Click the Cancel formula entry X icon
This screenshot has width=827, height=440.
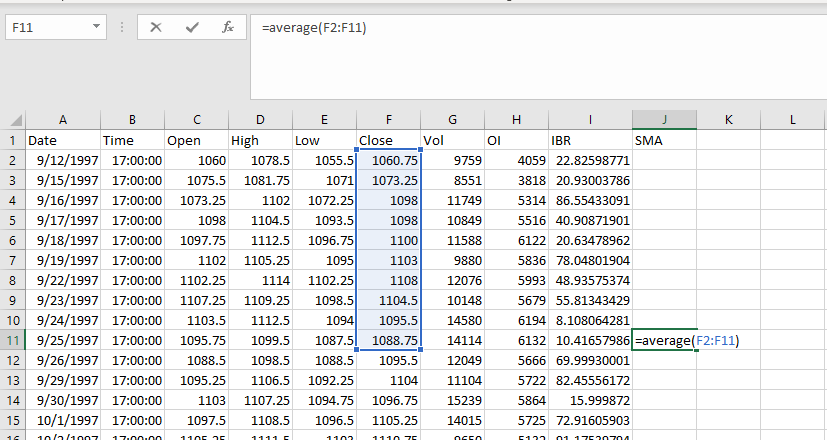[x=156, y=28]
